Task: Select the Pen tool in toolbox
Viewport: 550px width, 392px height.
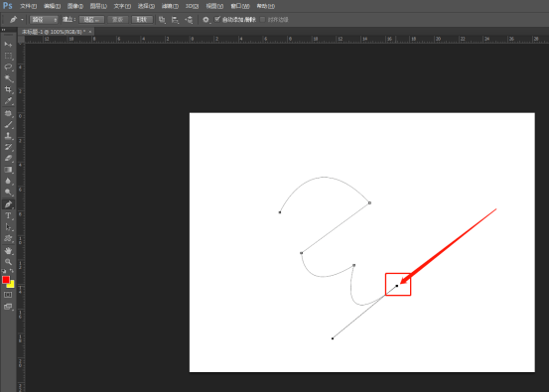Action: click(x=8, y=204)
